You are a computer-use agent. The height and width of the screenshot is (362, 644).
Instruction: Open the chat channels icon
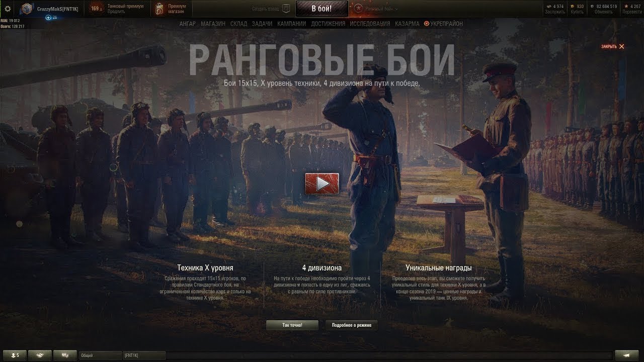tap(65, 355)
